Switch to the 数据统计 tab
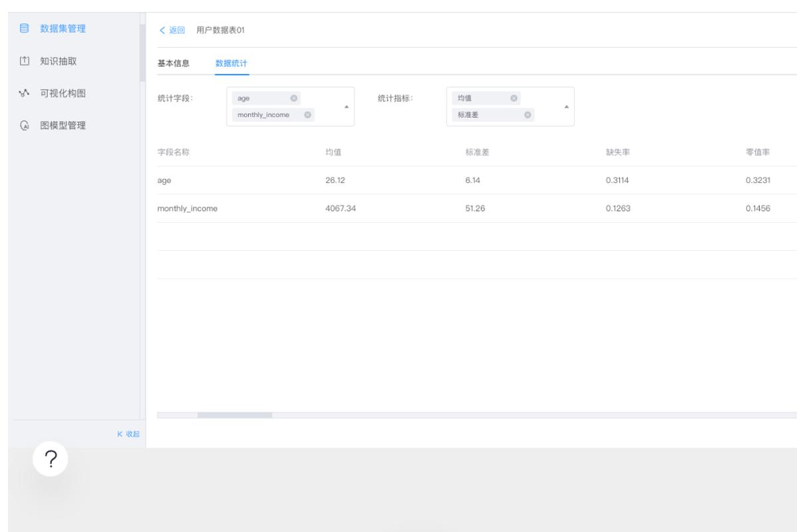 point(231,63)
